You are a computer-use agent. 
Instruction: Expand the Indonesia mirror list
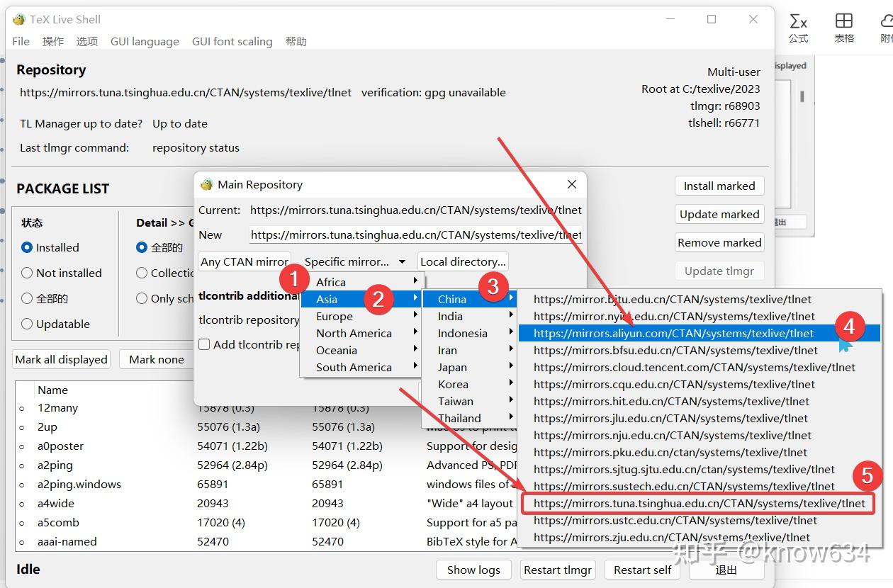click(x=469, y=333)
